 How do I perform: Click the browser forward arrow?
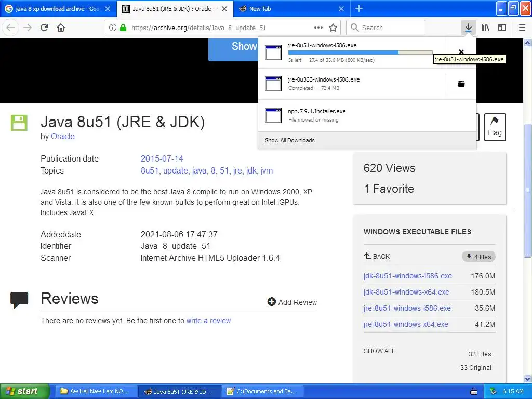coord(28,28)
